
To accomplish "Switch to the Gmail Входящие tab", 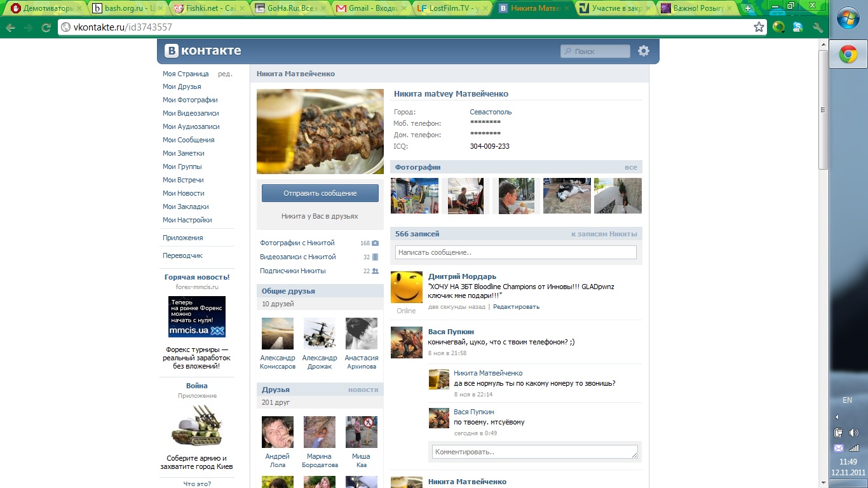I will click(x=369, y=8).
